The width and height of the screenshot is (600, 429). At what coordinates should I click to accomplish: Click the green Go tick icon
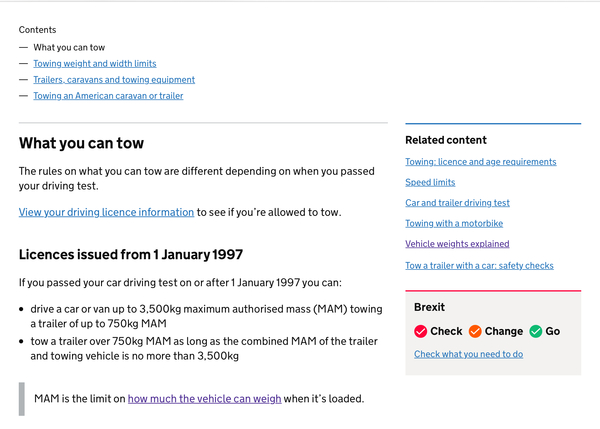(535, 331)
